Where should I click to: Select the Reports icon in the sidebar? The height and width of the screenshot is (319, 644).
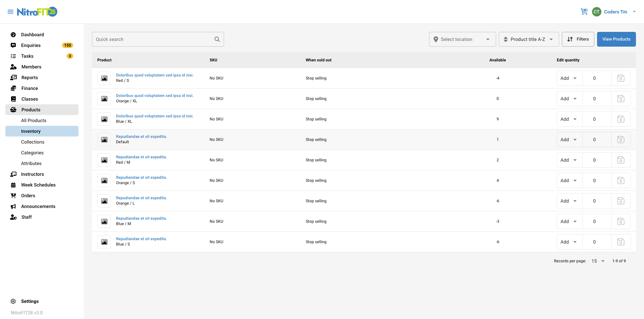tap(13, 77)
